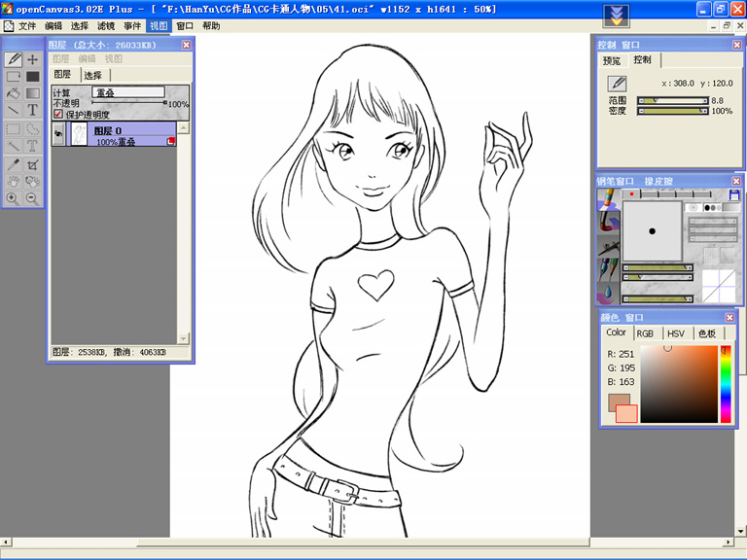Select the filled rectangle tool
The image size is (747, 560).
32,77
